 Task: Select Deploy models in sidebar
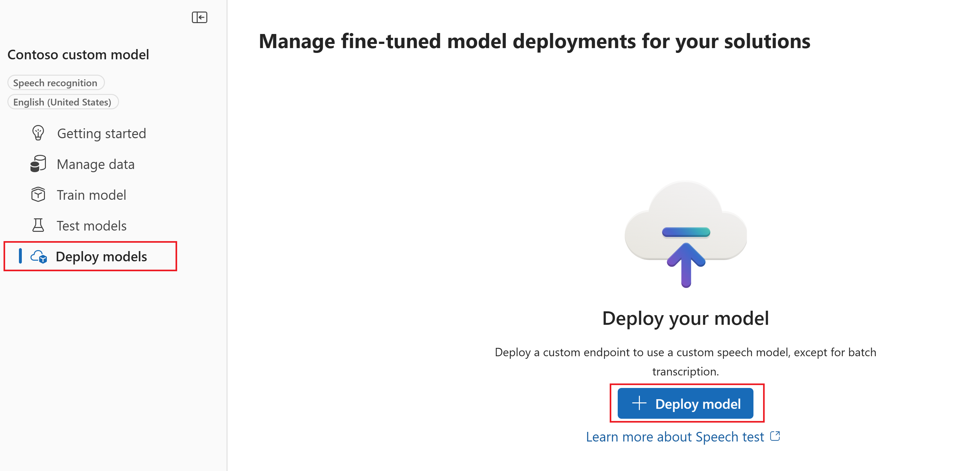coord(101,257)
